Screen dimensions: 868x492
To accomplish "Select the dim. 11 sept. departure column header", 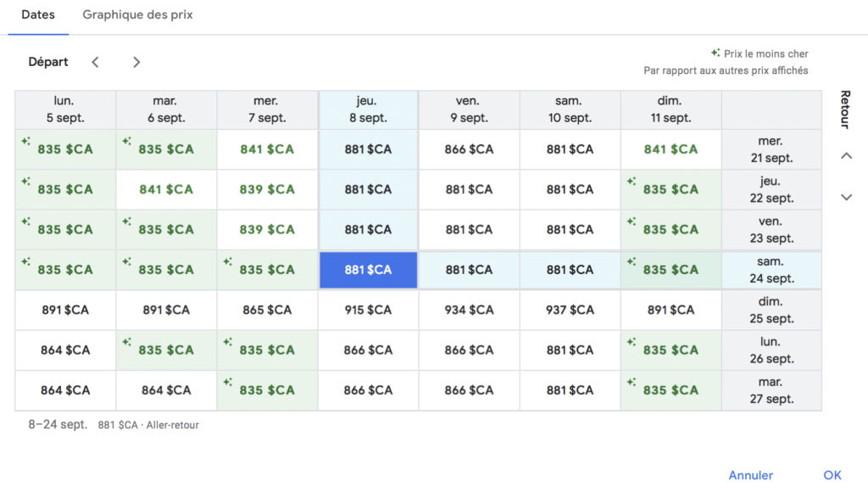I will (x=670, y=109).
